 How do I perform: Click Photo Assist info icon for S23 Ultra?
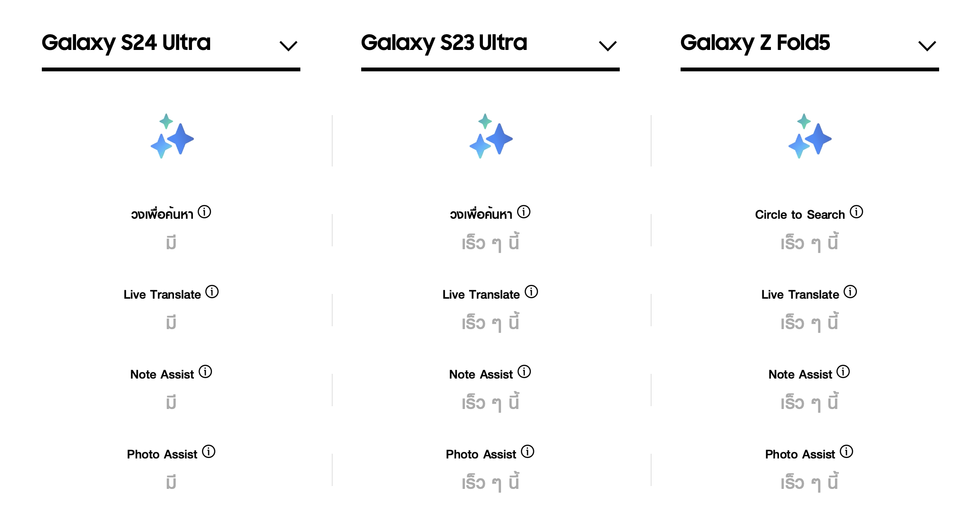pyautogui.click(x=528, y=451)
